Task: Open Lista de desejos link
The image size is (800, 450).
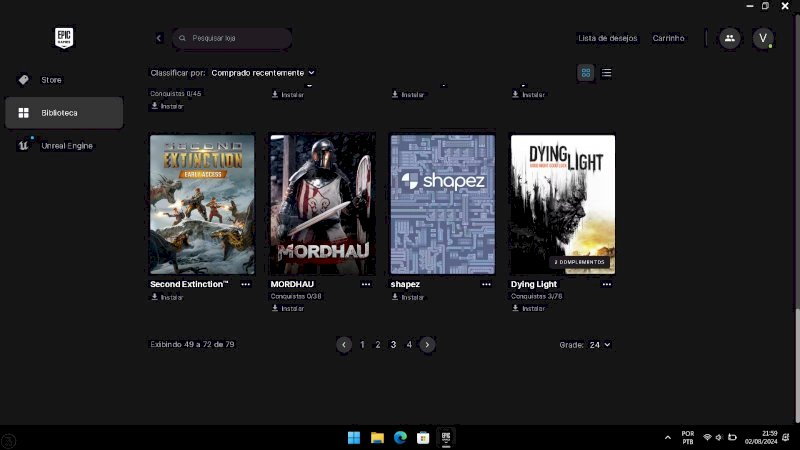Action: point(607,38)
